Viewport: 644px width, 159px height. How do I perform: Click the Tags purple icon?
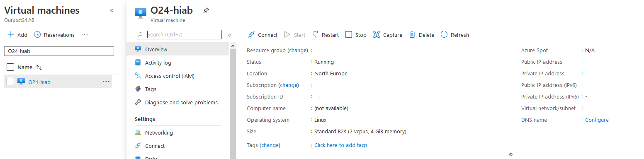(138, 89)
